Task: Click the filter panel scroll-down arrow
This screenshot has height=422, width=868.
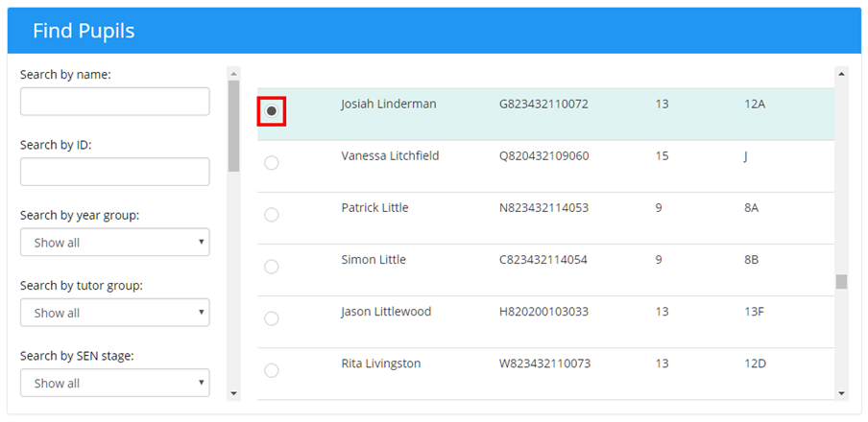Action: [x=233, y=392]
